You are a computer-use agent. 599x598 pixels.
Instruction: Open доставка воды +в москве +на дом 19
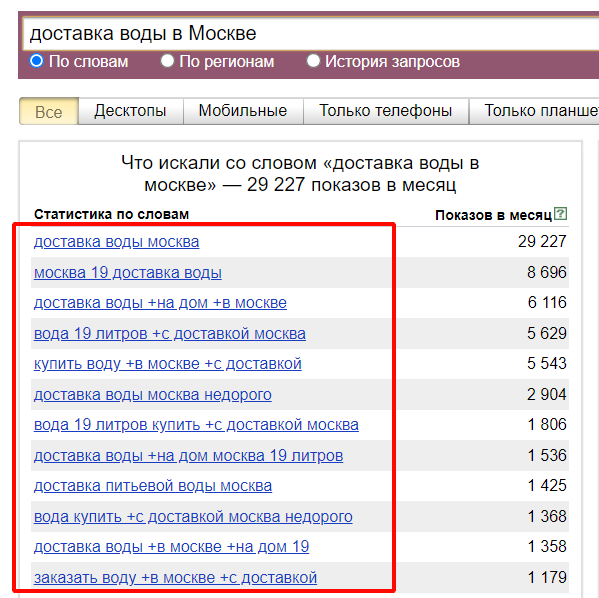[171, 547]
